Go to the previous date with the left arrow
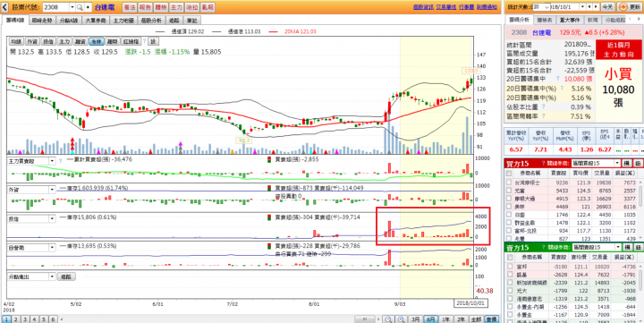Image resolution: width=644 pixels, height=323 pixels. (x=589, y=7)
